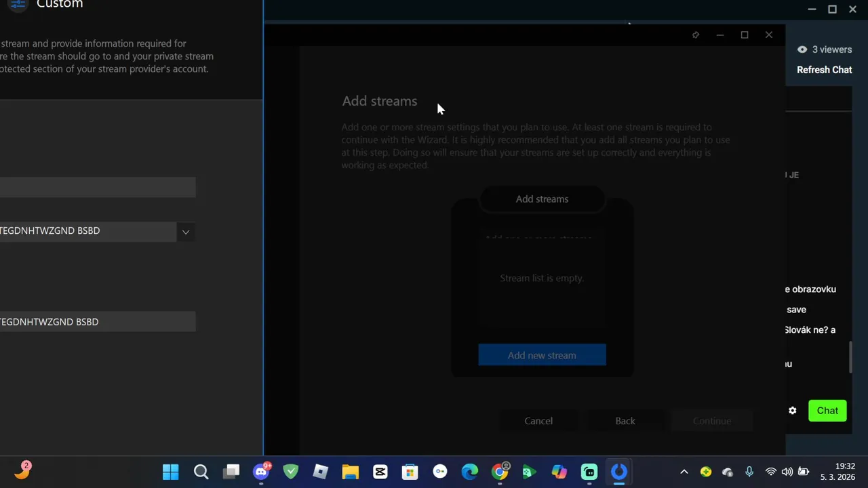
Task: Click the green Chat button
Action: click(827, 410)
